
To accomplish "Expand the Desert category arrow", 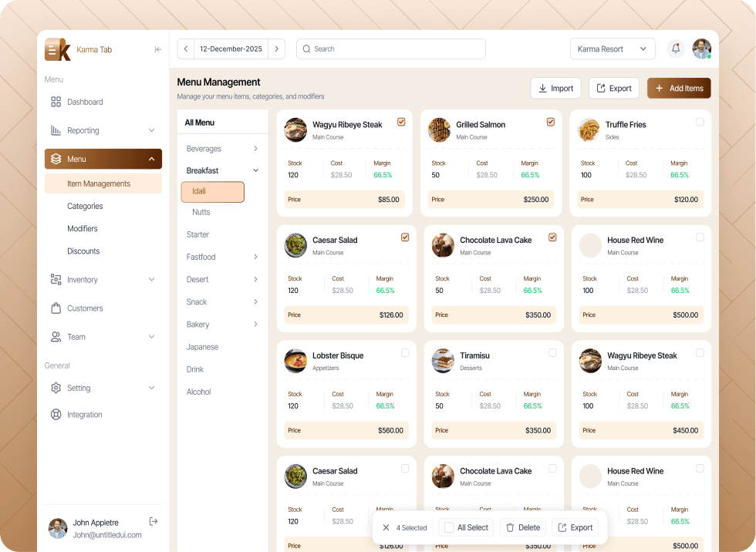I will [x=255, y=279].
